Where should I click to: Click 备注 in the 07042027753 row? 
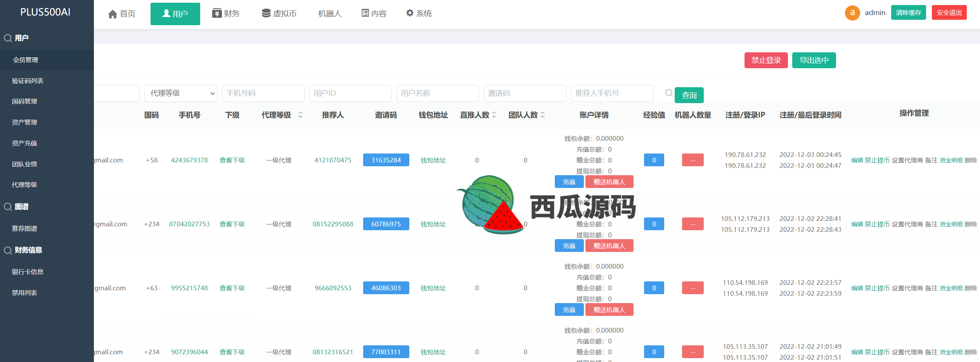coord(931,224)
